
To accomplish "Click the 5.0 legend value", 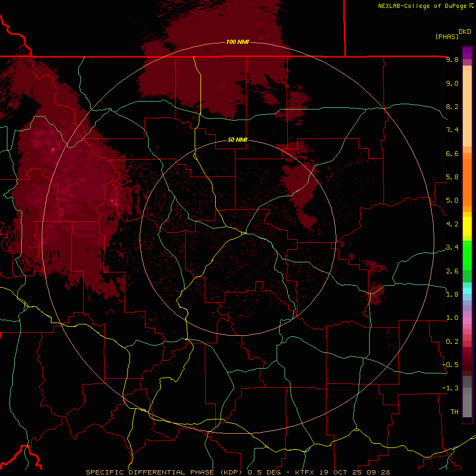I will coord(452,200).
